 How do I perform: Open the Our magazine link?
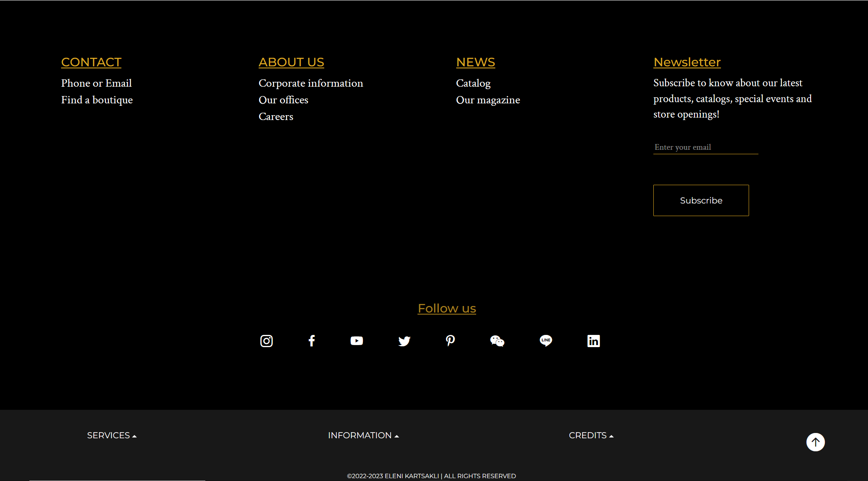pos(488,100)
